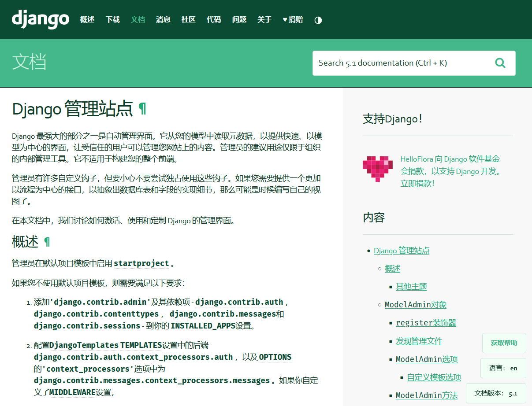
Task: Click the paragraph mark beside Django 管理站点 heading
Action: coord(142,108)
